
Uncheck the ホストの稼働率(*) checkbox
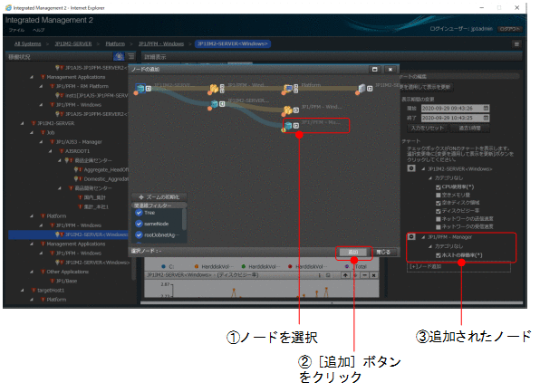[x=438, y=255]
